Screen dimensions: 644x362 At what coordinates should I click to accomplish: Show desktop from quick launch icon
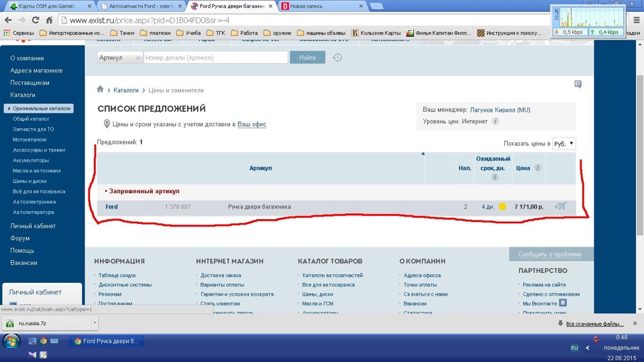32,341
